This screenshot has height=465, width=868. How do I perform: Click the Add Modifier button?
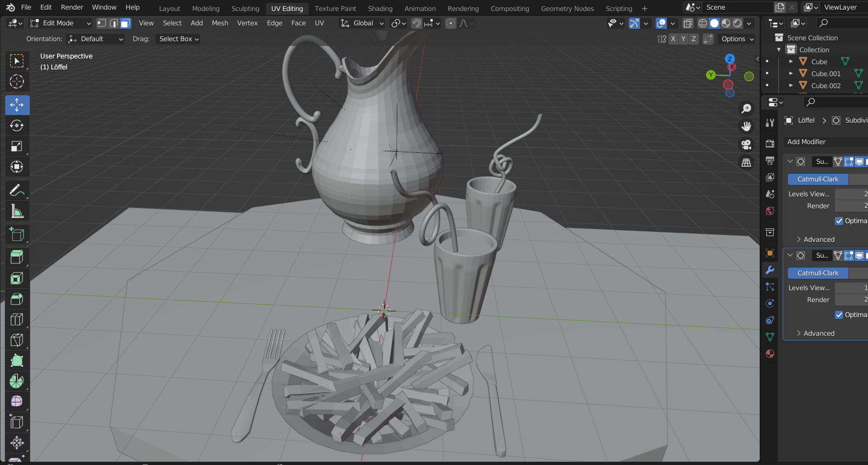(825, 142)
